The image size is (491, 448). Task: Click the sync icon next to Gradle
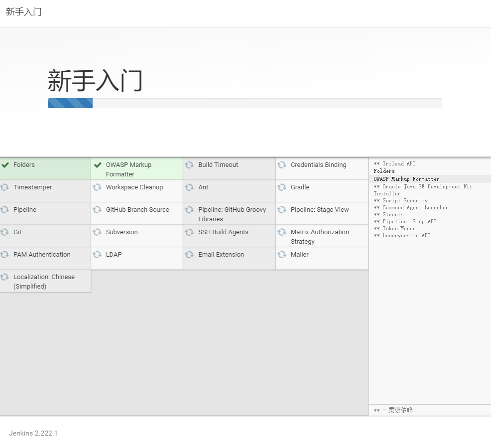tap(282, 187)
